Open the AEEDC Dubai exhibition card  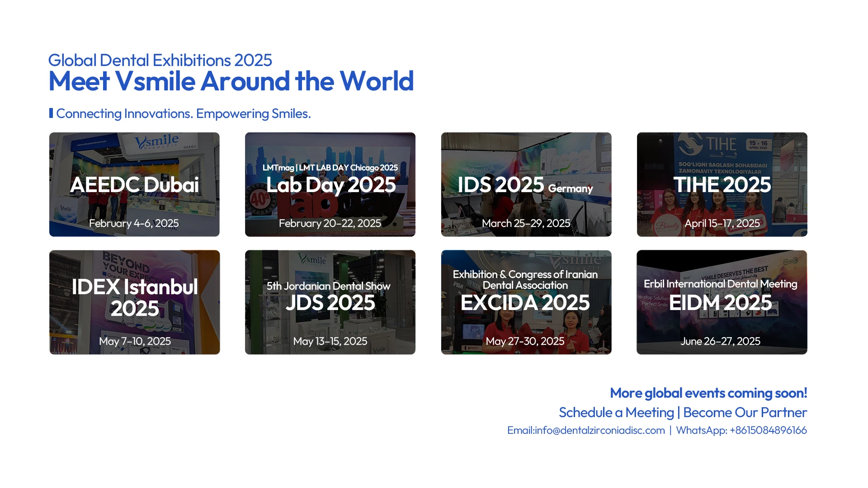[x=134, y=185]
